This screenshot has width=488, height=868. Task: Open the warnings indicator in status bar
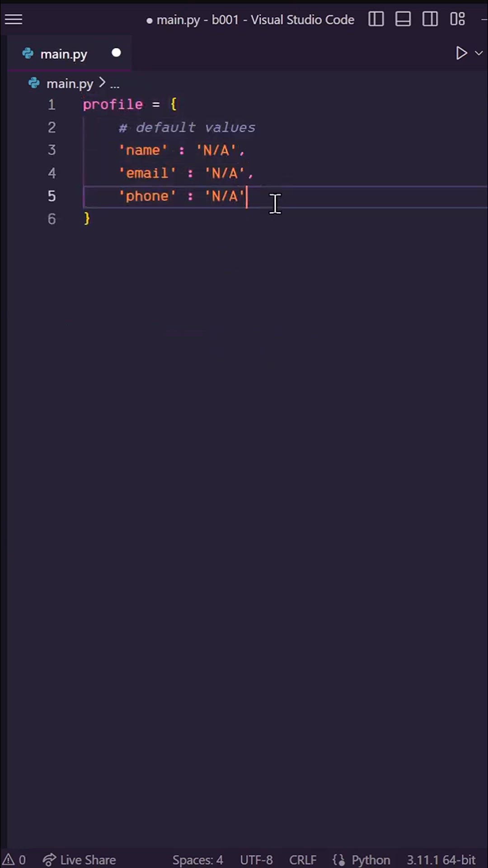pyautogui.click(x=14, y=859)
